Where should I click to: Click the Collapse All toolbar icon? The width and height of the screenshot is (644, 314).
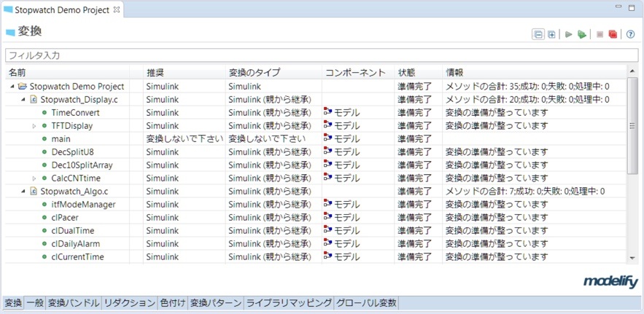538,34
